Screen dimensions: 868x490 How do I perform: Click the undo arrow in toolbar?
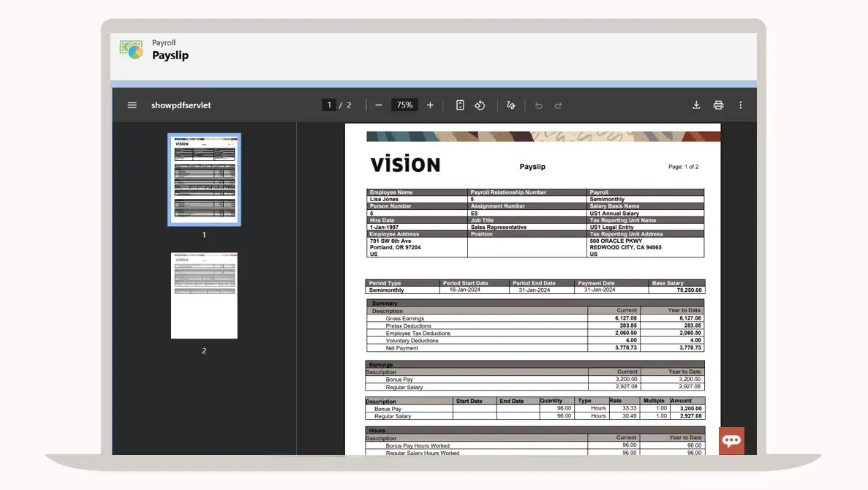tap(539, 105)
